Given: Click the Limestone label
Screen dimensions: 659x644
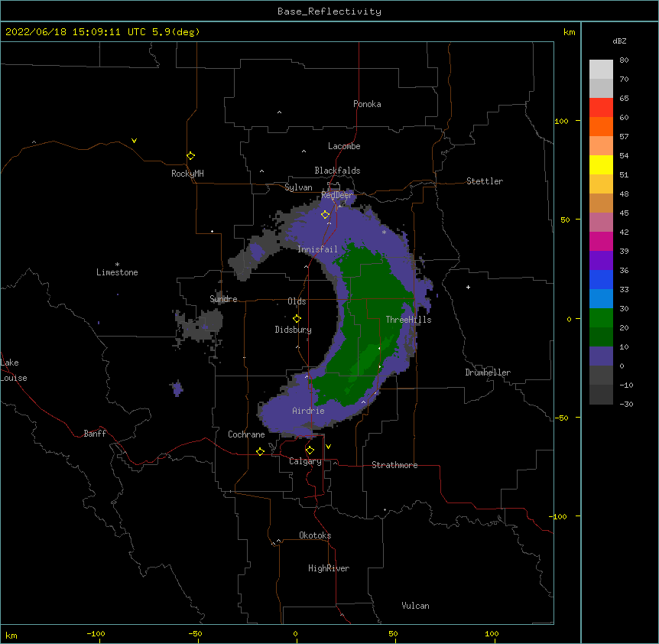Looking at the screenshot, I should click(117, 272).
